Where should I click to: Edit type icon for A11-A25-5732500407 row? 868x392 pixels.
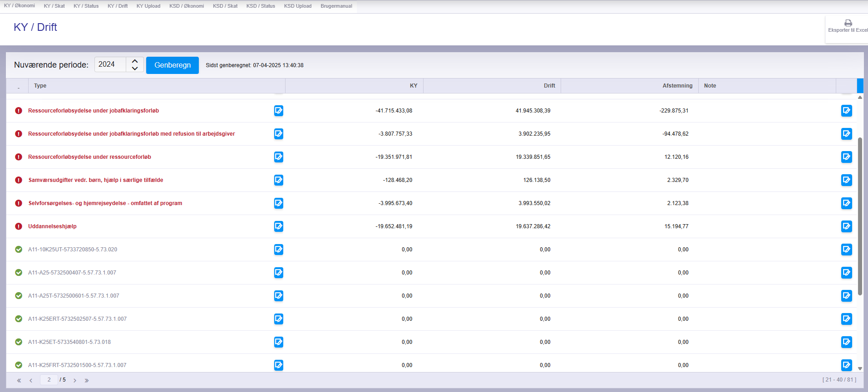click(x=279, y=273)
